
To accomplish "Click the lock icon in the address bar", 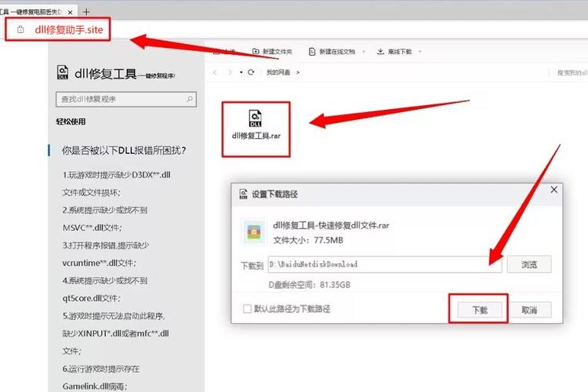I will 20,29.
